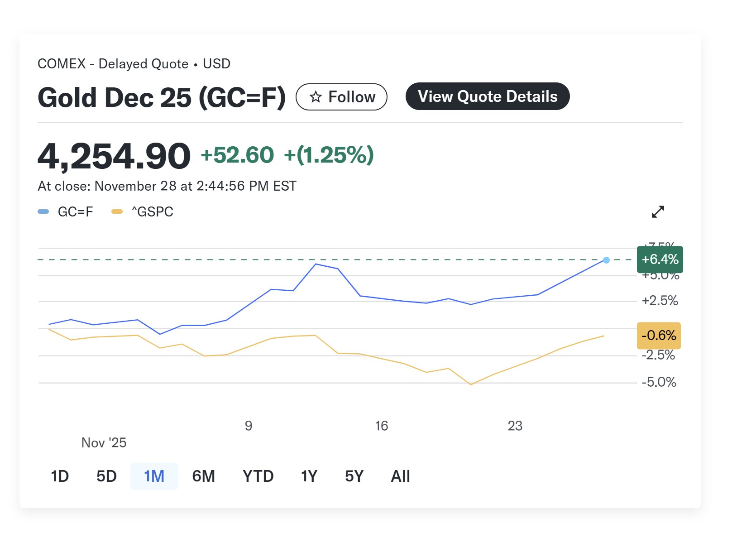The width and height of the screenshot is (756, 533).
Task: Toggle visibility of the ^GSPC series
Action: (x=152, y=211)
